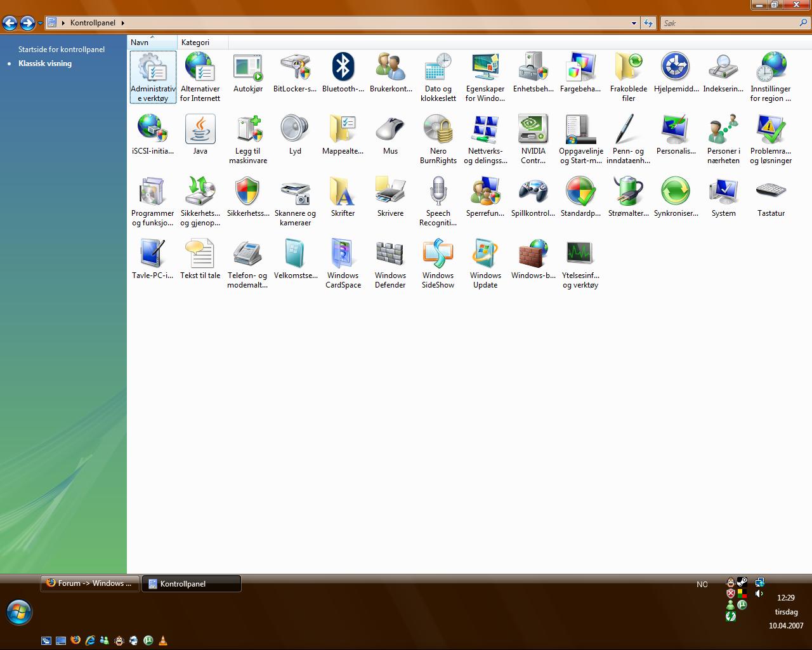The image size is (812, 650).
Task: Open Telefon- og modemalternativer
Action: point(248,263)
